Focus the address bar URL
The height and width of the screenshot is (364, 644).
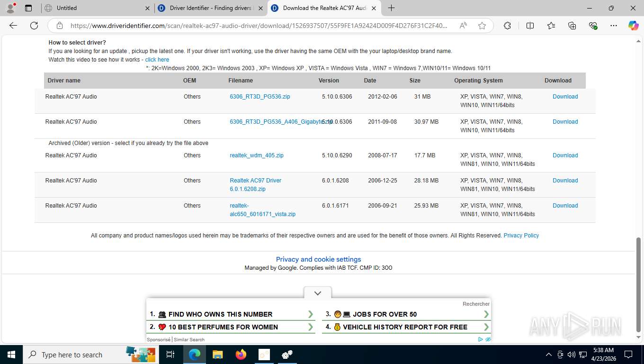259,26
